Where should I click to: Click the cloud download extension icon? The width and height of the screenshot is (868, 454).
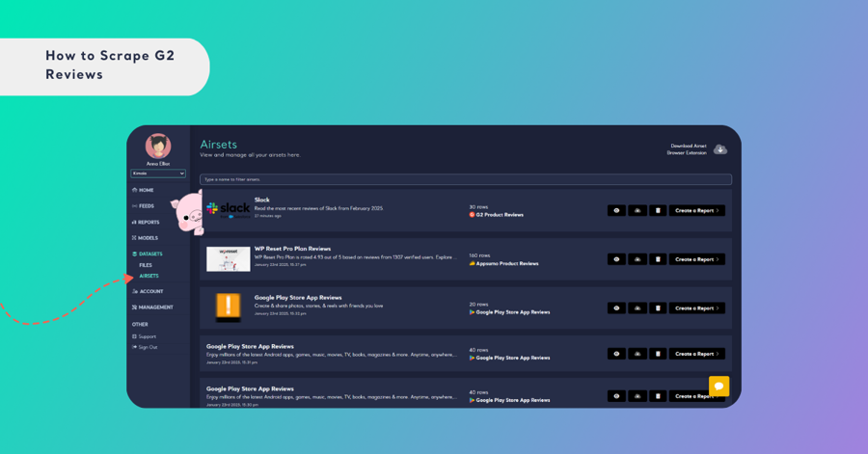pos(720,149)
